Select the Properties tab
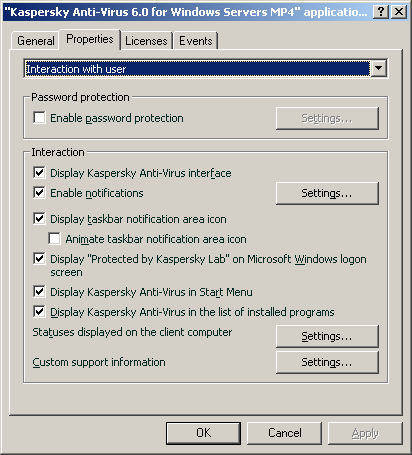 90,39
